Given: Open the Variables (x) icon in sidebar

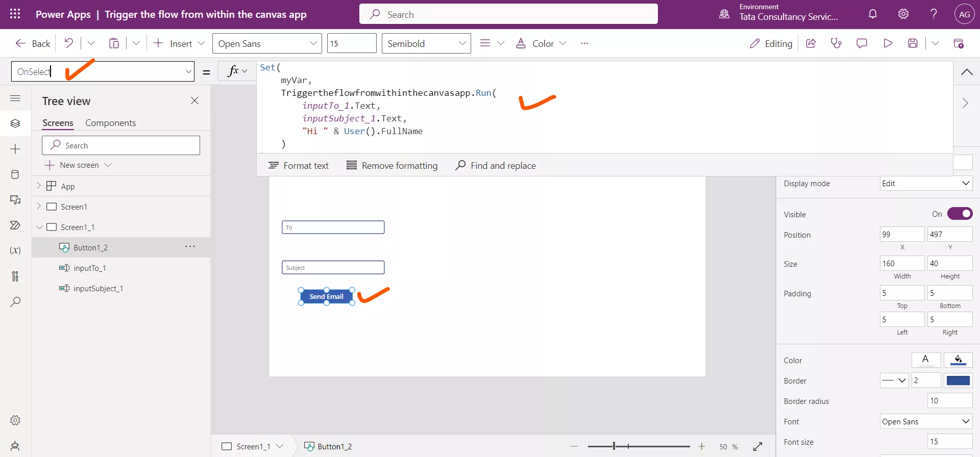Looking at the screenshot, I should pos(15,250).
